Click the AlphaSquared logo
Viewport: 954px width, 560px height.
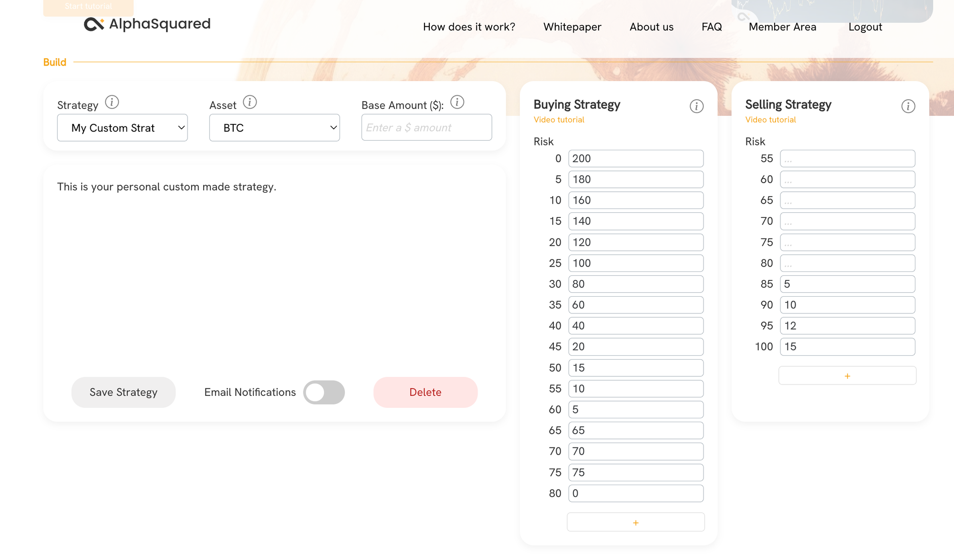pyautogui.click(x=147, y=24)
